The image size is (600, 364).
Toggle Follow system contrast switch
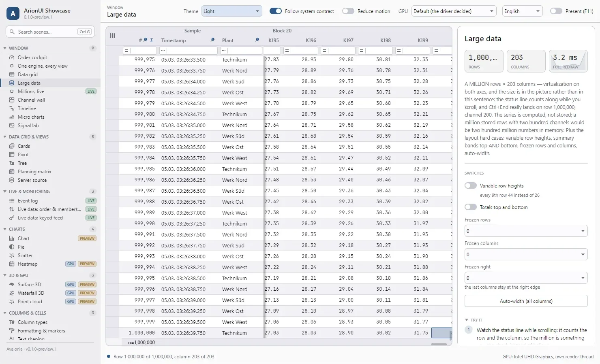click(x=276, y=11)
